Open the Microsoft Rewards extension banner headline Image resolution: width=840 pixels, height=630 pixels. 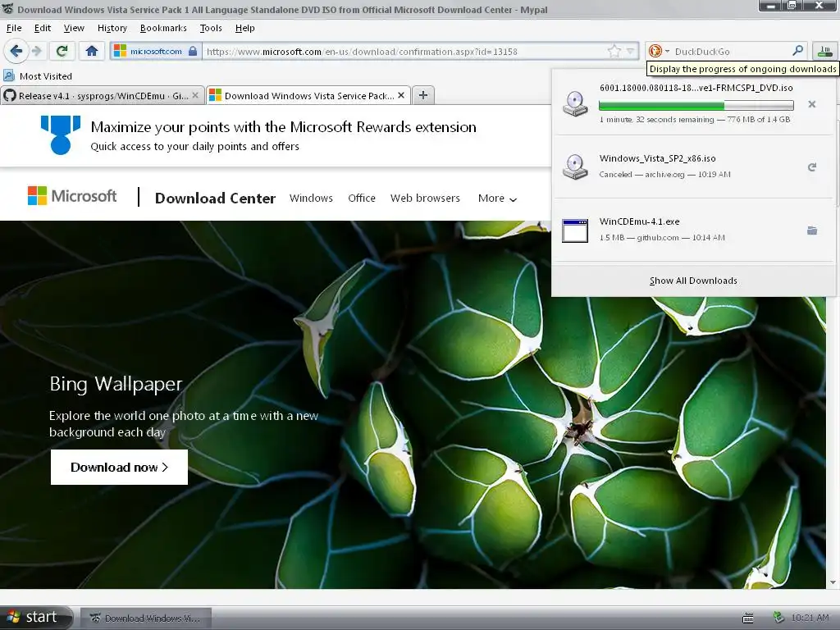tap(283, 127)
